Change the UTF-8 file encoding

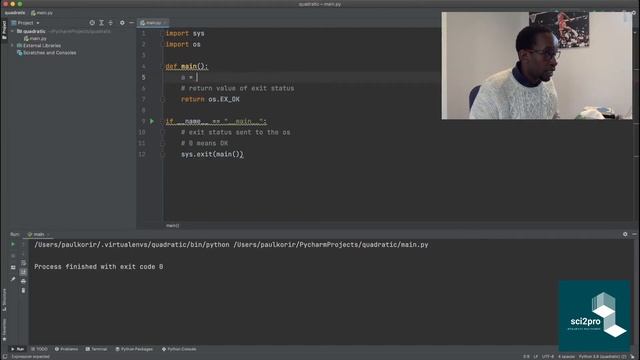click(x=548, y=357)
